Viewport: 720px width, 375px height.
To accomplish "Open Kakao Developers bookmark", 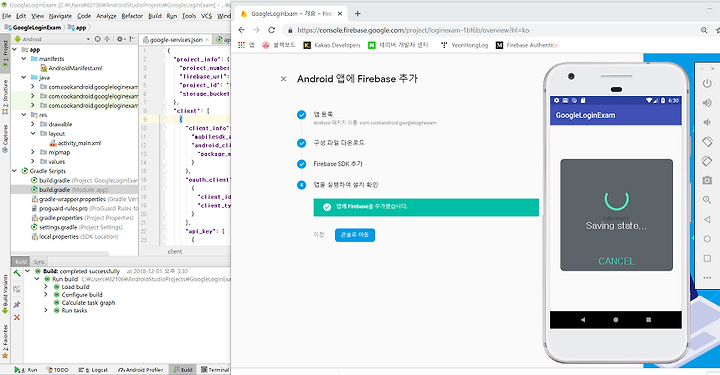I will point(332,45).
